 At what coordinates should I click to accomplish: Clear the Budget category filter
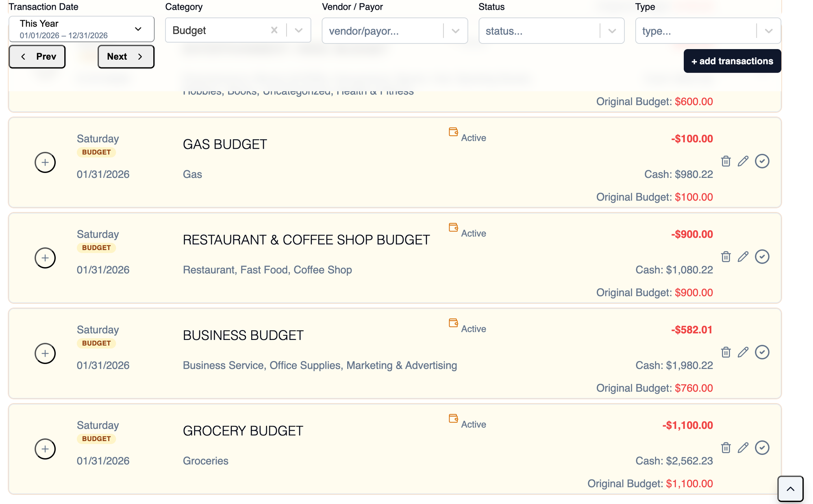point(274,30)
